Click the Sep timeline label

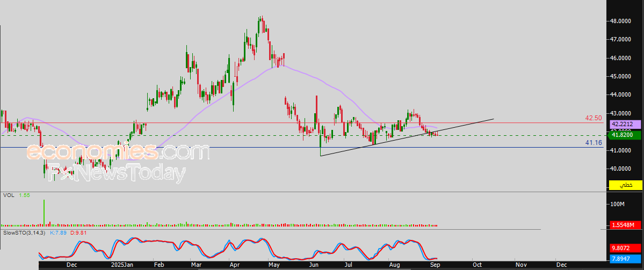click(435, 266)
